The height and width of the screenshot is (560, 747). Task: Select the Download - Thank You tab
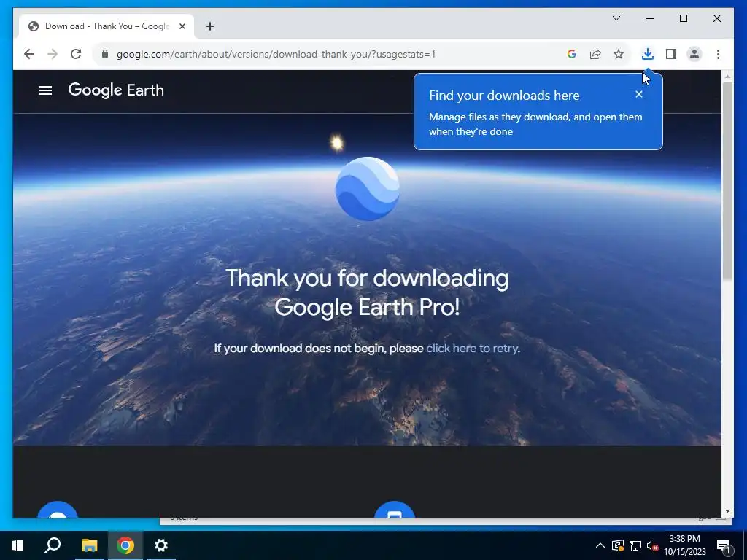[107, 26]
